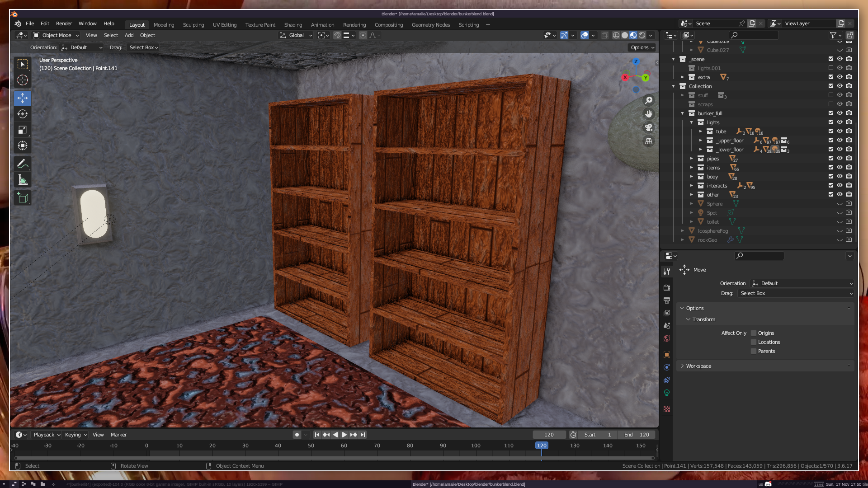Screen dimensions: 868x488
Task: Expand the Workspace panel section
Action: point(698,366)
